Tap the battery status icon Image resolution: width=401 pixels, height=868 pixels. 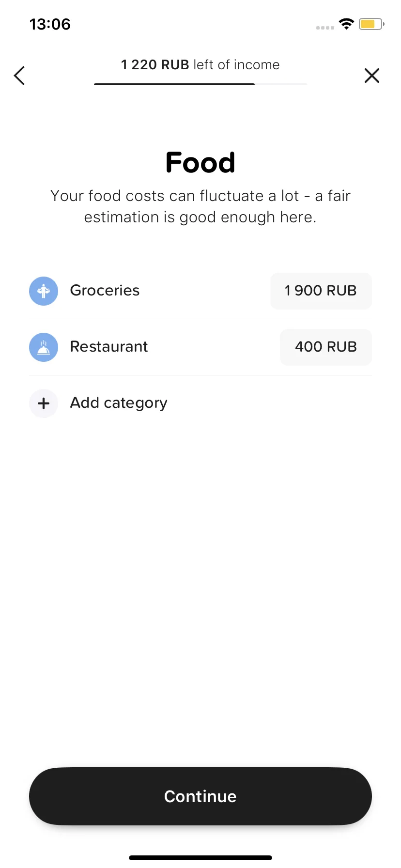pyautogui.click(x=371, y=24)
